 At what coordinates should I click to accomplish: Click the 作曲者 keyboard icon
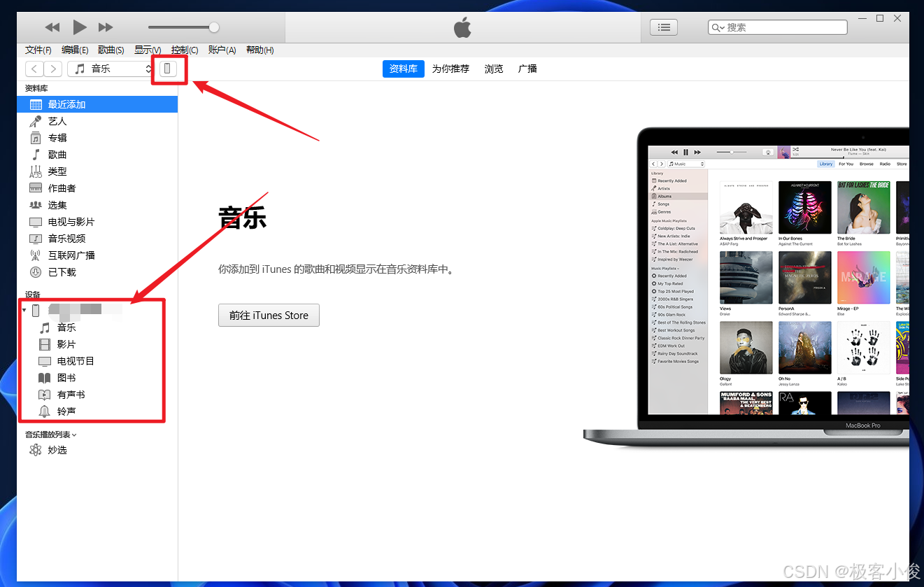tap(36, 188)
